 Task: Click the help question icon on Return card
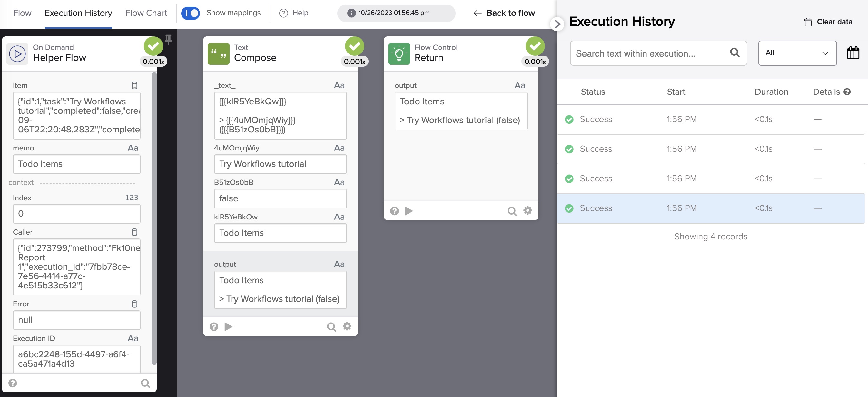point(394,211)
